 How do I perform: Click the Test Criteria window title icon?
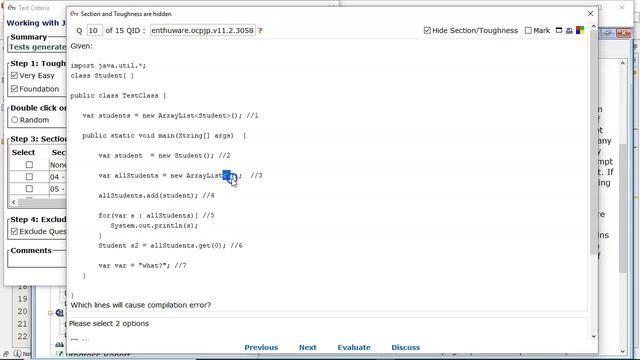pos(11,7)
